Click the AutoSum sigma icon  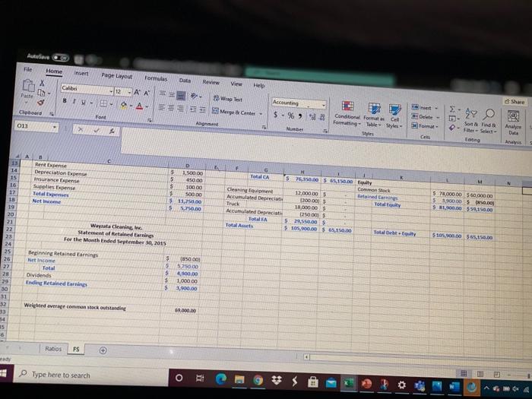tap(452, 109)
